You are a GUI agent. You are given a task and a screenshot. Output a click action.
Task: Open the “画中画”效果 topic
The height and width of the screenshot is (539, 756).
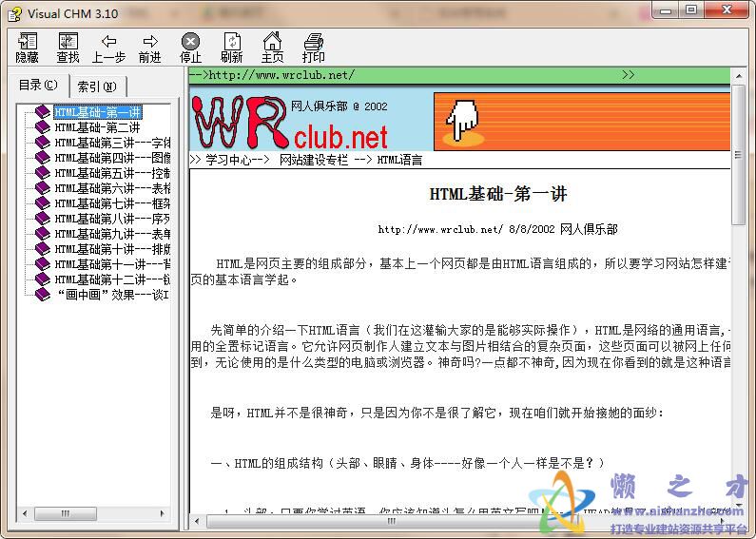[x=112, y=295]
